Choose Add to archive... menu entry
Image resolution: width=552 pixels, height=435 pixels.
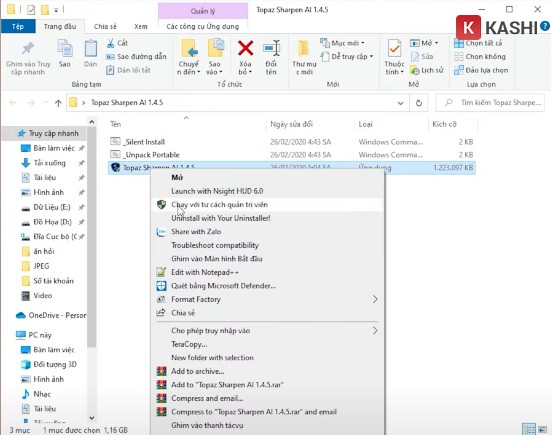(268, 371)
